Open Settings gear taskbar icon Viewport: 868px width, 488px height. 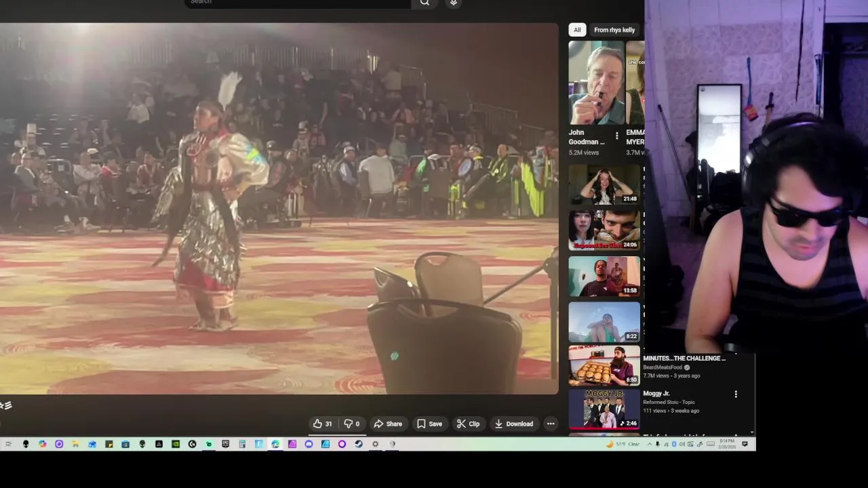point(375,444)
